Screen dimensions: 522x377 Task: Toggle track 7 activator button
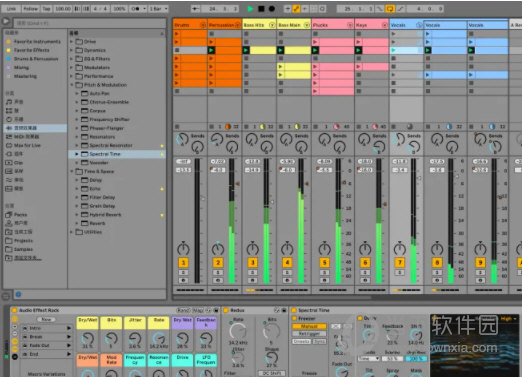click(x=400, y=262)
